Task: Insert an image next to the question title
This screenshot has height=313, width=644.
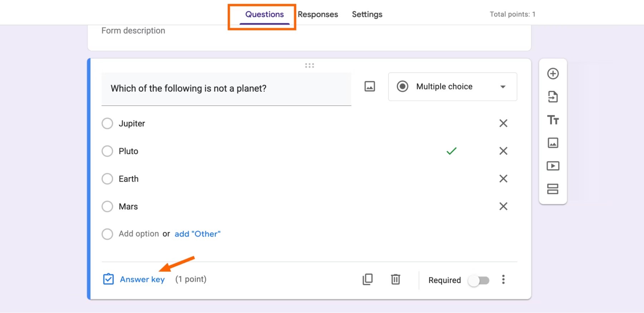Action: point(370,87)
